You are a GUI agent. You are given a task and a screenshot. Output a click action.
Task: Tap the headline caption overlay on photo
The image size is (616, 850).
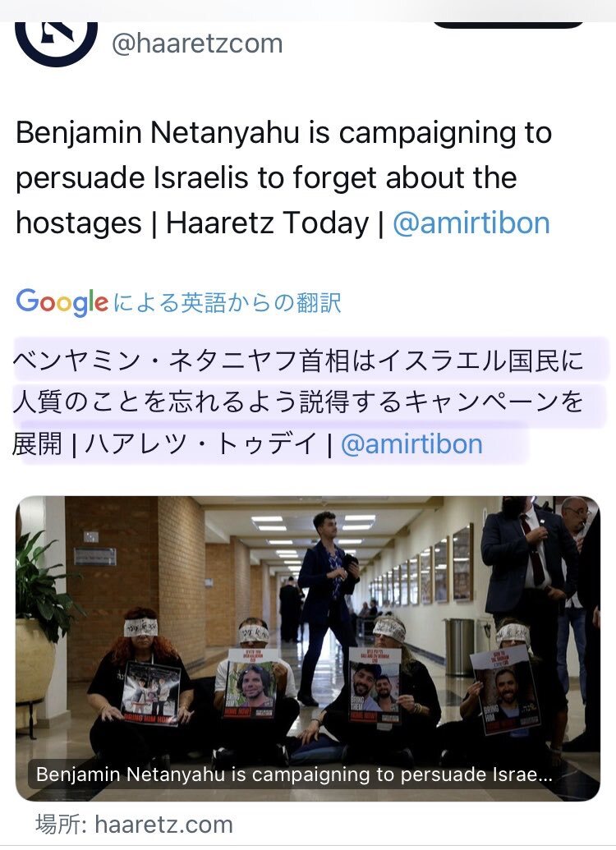click(294, 774)
